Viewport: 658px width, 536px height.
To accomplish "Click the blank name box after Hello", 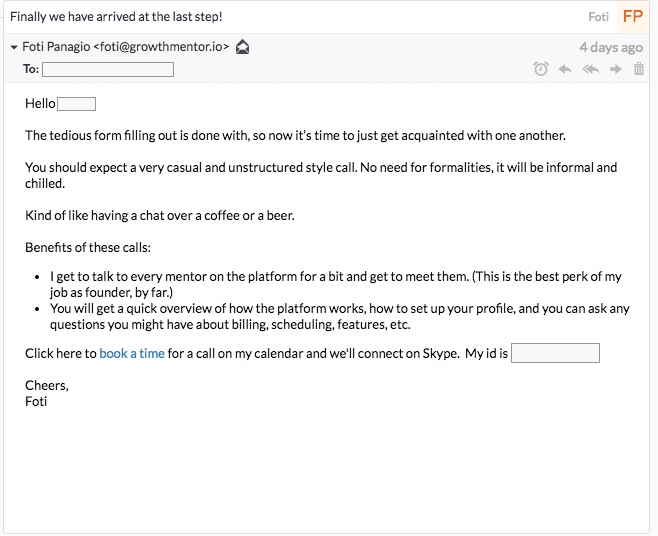I will point(76,104).
